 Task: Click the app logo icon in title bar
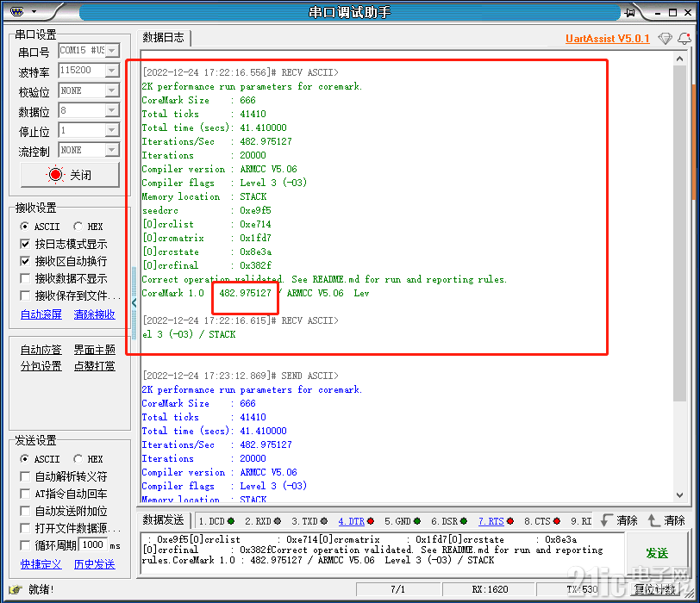click(16, 12)
